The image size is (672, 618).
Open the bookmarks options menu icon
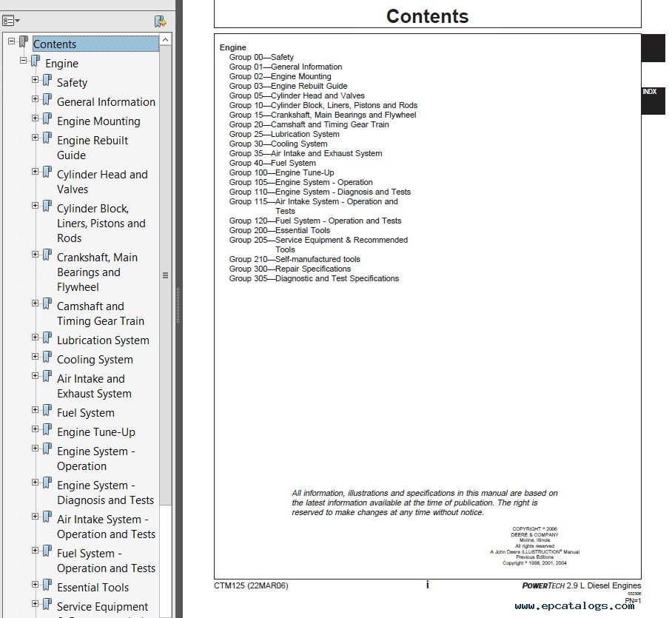(x=10, y=21)
